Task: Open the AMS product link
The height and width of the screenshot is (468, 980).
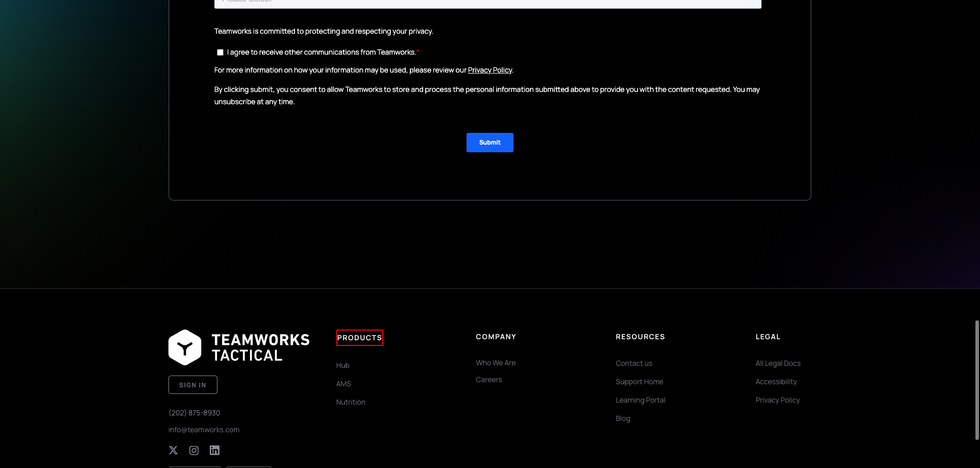Action: pyautogui.click(x=344, y=384)
